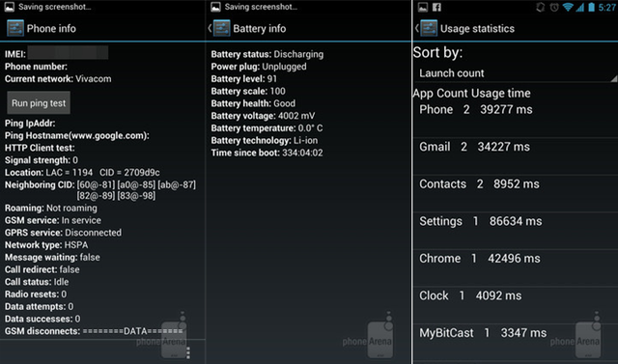This screenshot has height=364, width=618.
Task: Tap the status bar clock showing 5:27
Action: (x=606, y=7)
